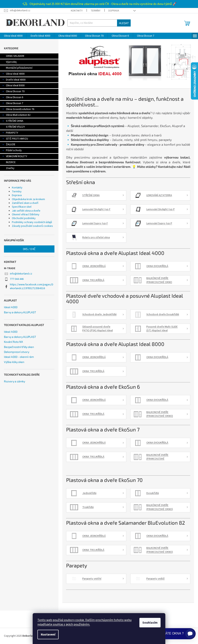Click the phone icon beside 777 044 446

(6, 279)
